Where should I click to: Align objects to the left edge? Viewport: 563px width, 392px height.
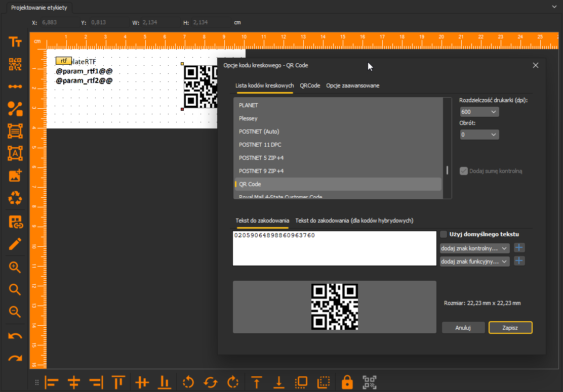(x=51, y=382)
